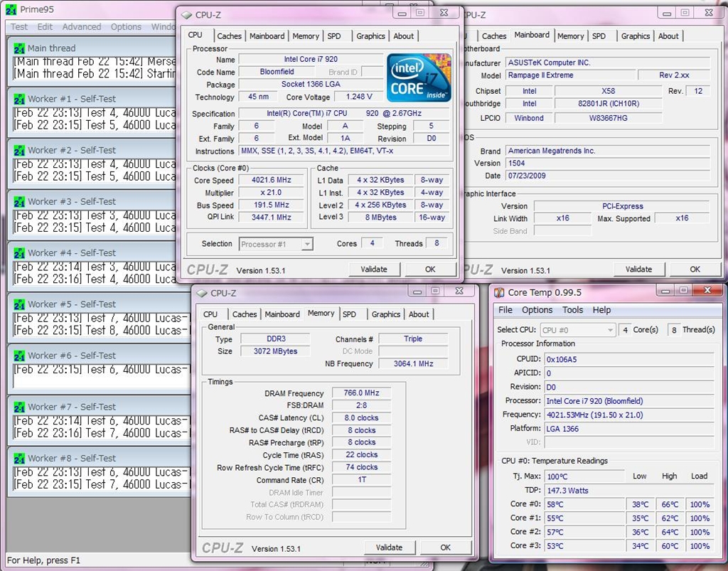Viewport: 728px width, 571px height.
Task: Click the Worker #2 Self-Test window icon
Action: coord(19,151)
